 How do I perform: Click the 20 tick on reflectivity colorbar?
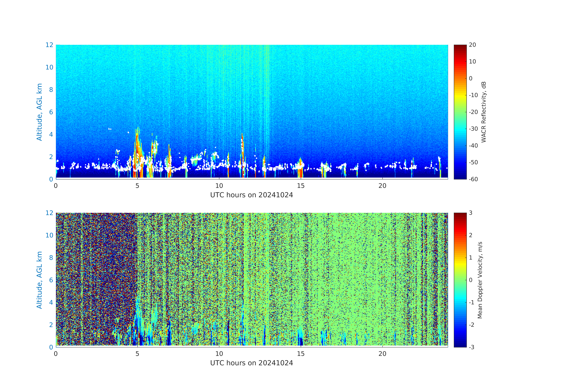pos(472,45)
